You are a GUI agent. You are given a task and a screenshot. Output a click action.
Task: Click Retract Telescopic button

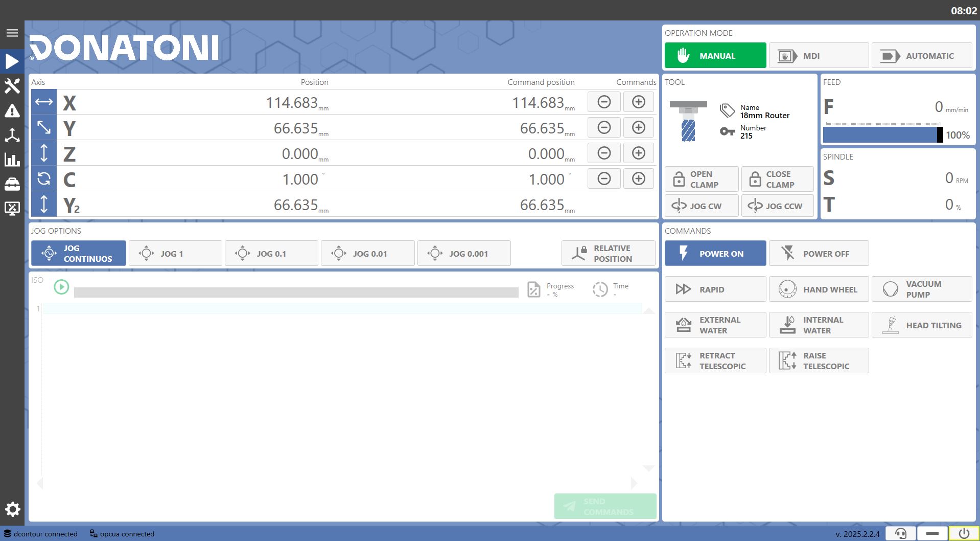coord(715,360)
